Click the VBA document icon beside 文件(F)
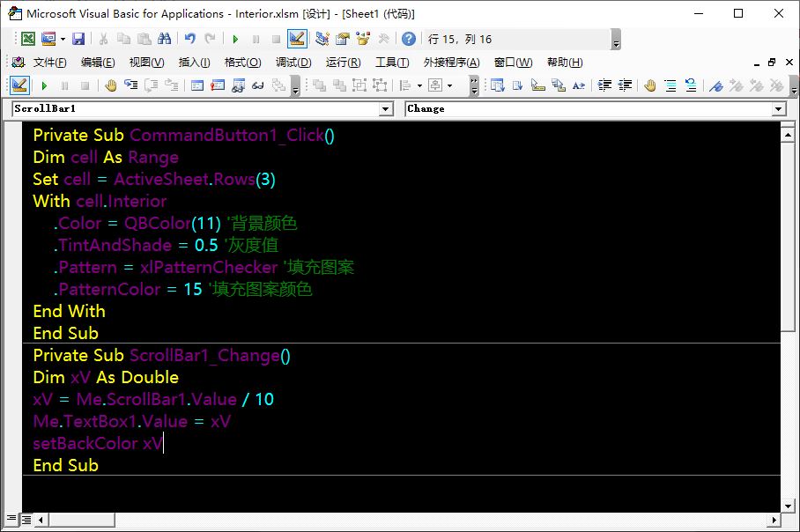The width and height of the screenshot is (800, 532). 19,63
